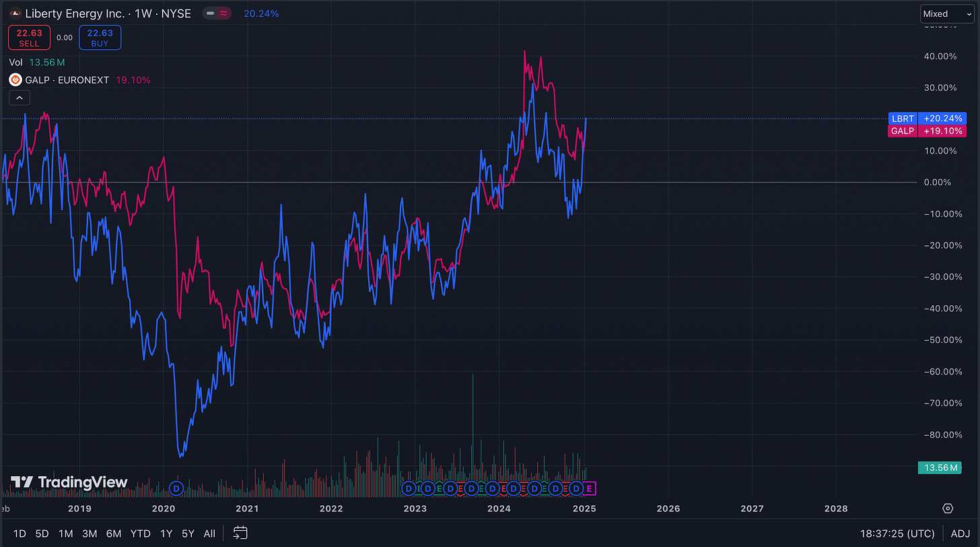Click the GALP orange logo icon
This screenshot has width=980, height=547.
[x=15, y=79]
